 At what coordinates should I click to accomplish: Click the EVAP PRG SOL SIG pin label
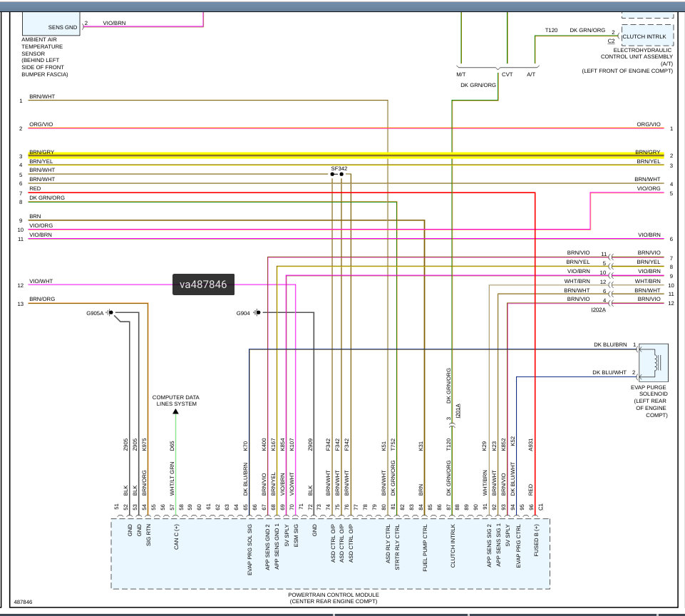[250, 550]
